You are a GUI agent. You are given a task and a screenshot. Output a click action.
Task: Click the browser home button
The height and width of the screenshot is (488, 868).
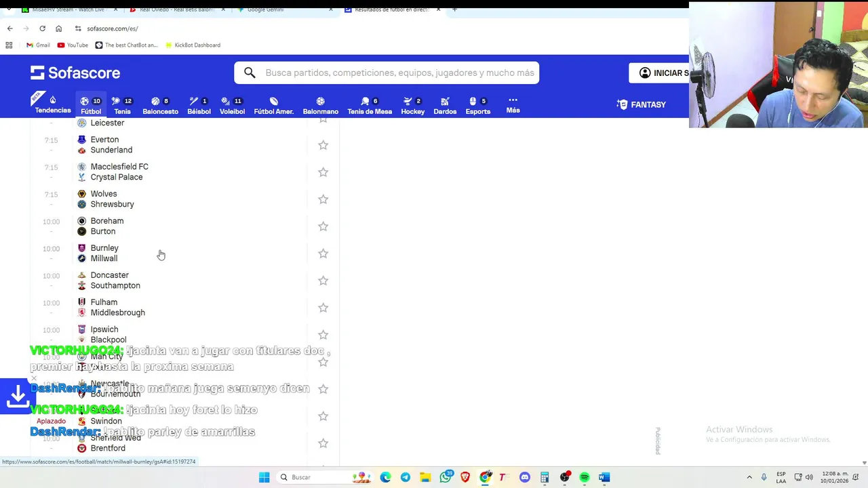(x=58, y=28)
